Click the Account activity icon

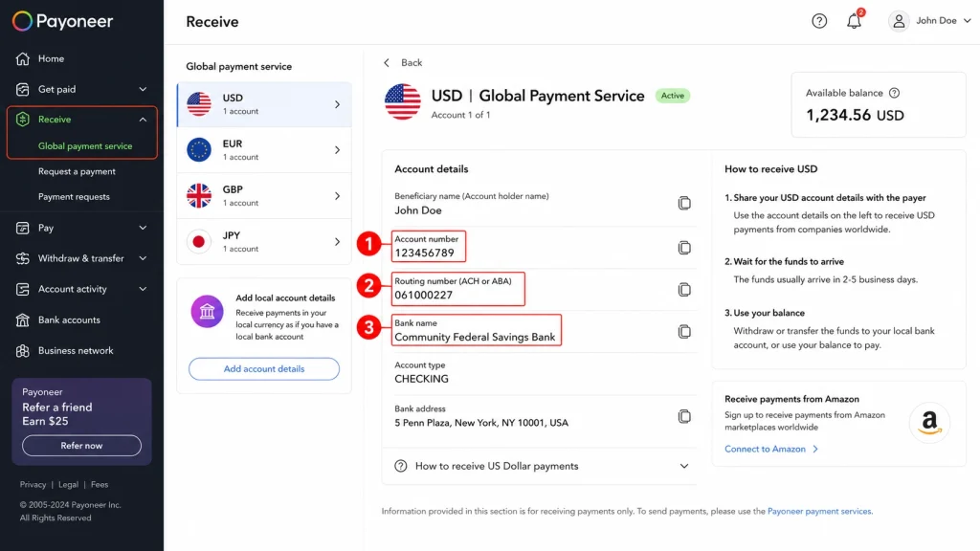click(23, 289)
